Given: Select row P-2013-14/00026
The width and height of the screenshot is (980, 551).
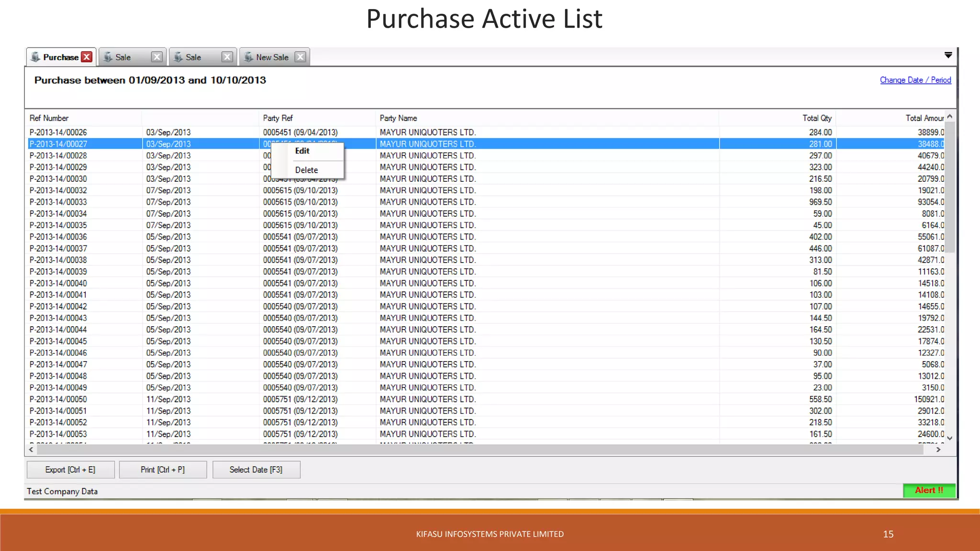Looking at the screenshot, I should tap(486, 132).
